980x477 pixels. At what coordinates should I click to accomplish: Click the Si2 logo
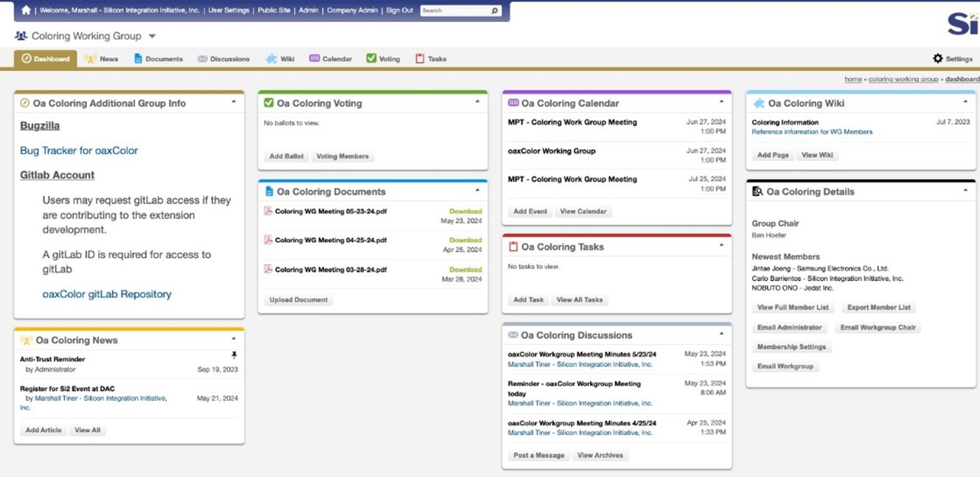[962, 24]
